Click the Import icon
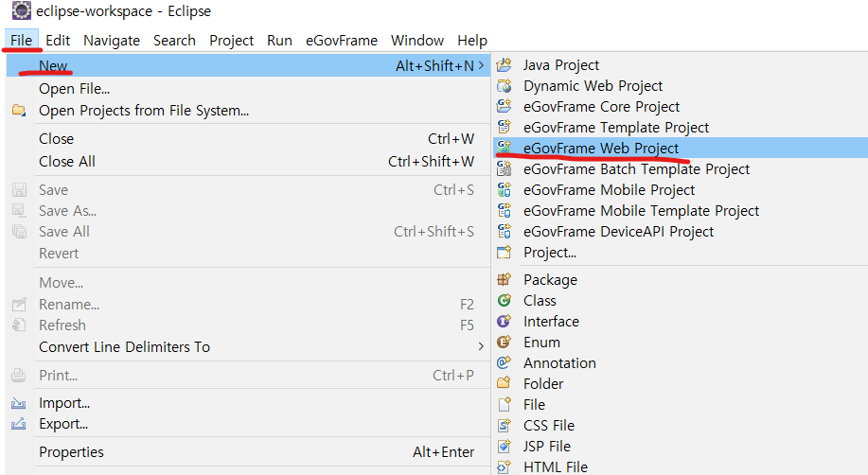Screen dimensions: 868x475 click(19, 403)
